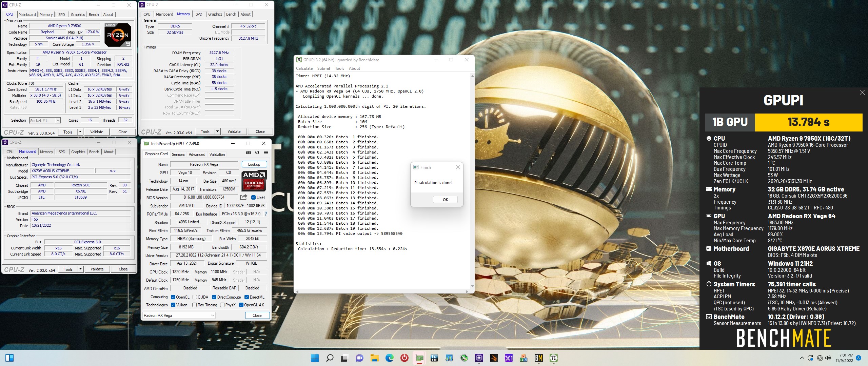Switch to GPU-Z in the taskbar
Viewport: 868px width, 366px height.
(419, 358)
